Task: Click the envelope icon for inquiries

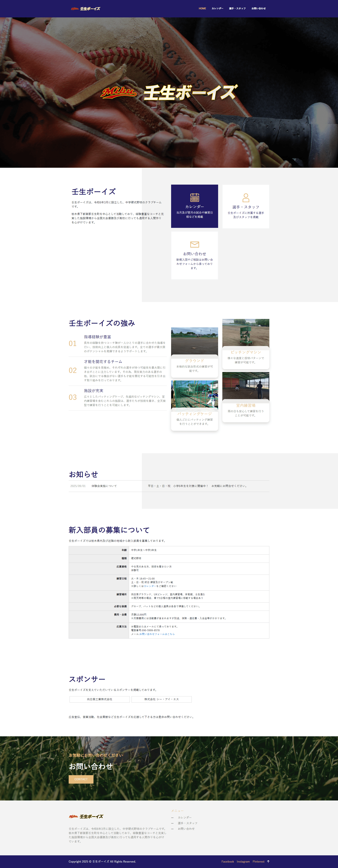Action: [195, 244]
